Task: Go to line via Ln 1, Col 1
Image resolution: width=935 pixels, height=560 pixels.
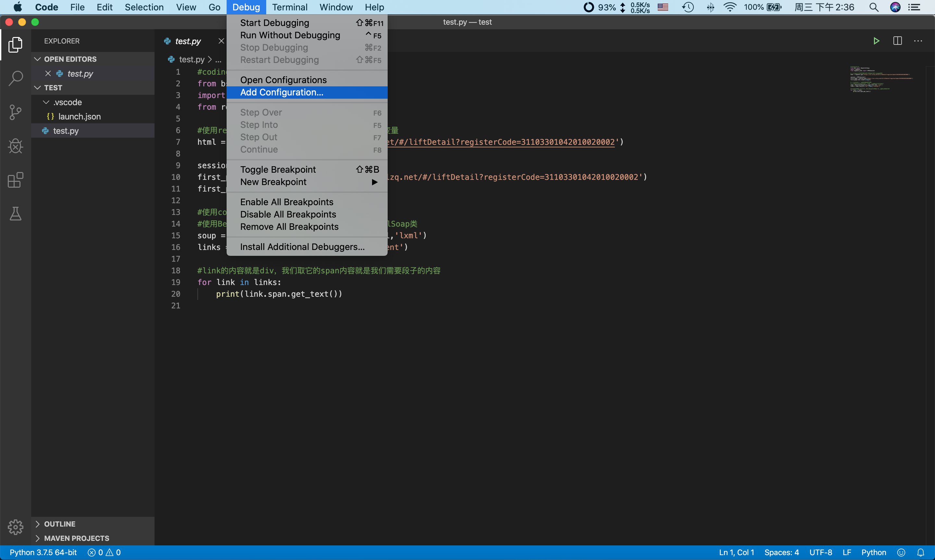Action: 737,553
